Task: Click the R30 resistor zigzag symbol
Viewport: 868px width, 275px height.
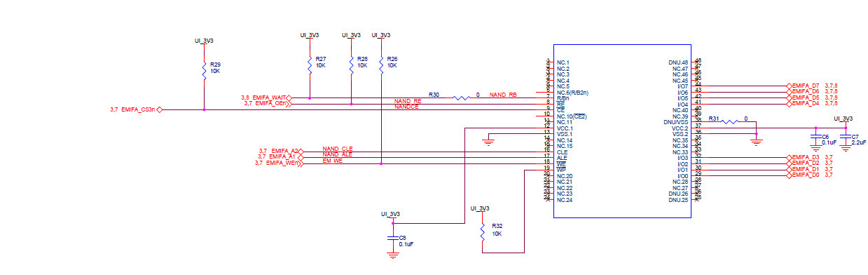Action: tap(462, 98)
